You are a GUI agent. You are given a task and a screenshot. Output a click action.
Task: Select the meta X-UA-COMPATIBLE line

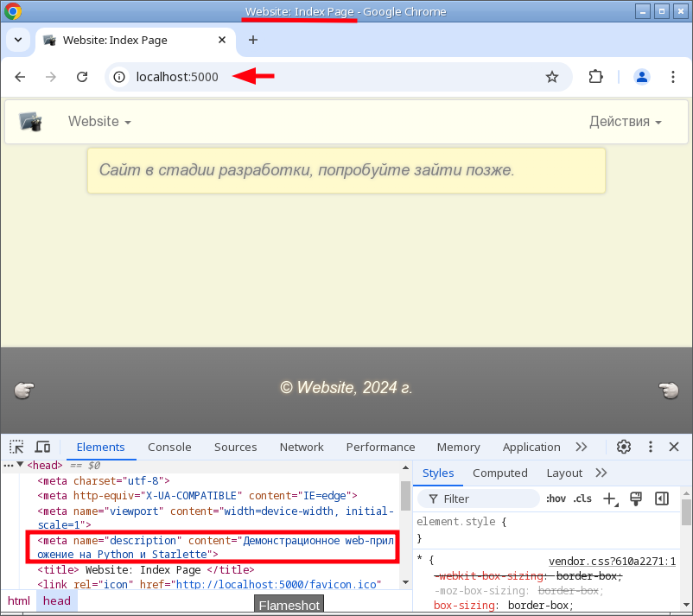197,496
